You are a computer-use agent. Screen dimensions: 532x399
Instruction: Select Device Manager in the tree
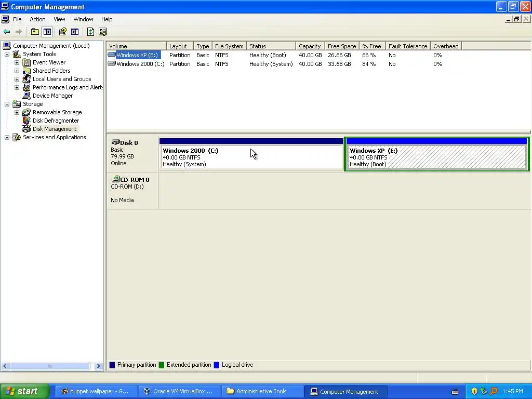point(52,96)
